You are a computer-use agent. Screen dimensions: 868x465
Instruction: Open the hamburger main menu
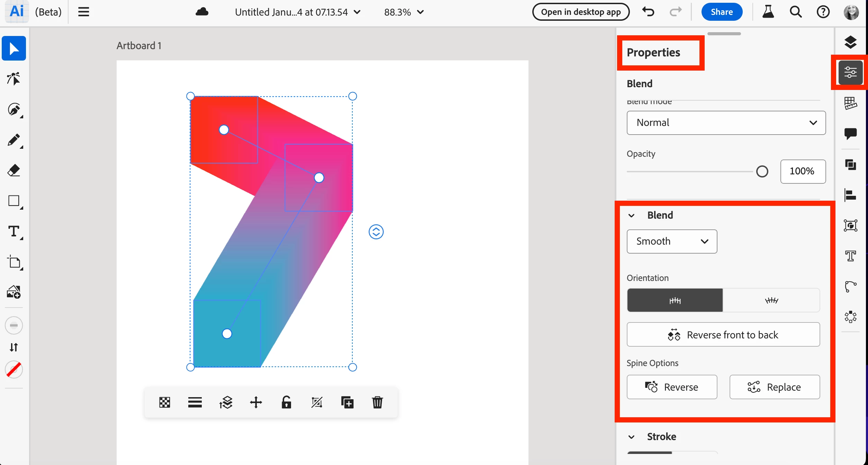[x=83, y=12]
